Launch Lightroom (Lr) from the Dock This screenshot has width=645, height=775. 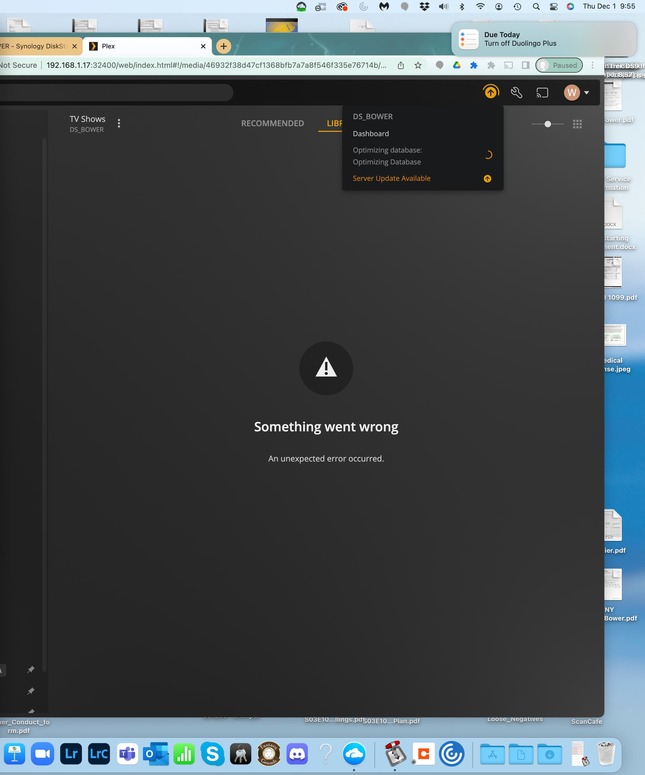[71, 754]
